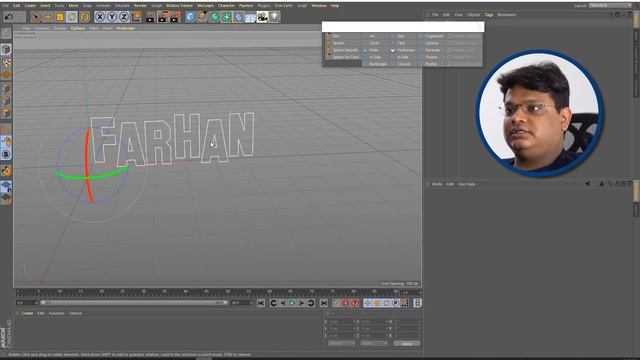Click the green Subdivision Surface generator icon
This screenshot has height=360, width=640.
tap(214, 17)
